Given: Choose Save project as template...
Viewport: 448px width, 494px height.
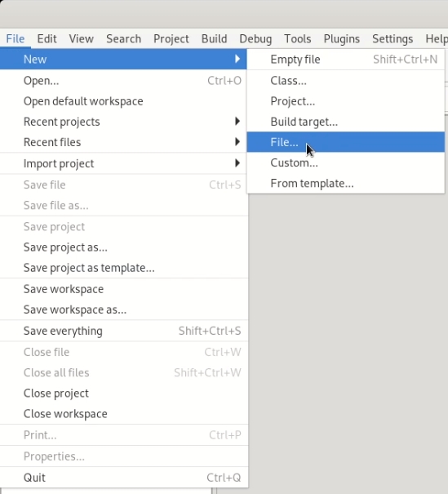Looking at the screenshot, I should point(123,268).
